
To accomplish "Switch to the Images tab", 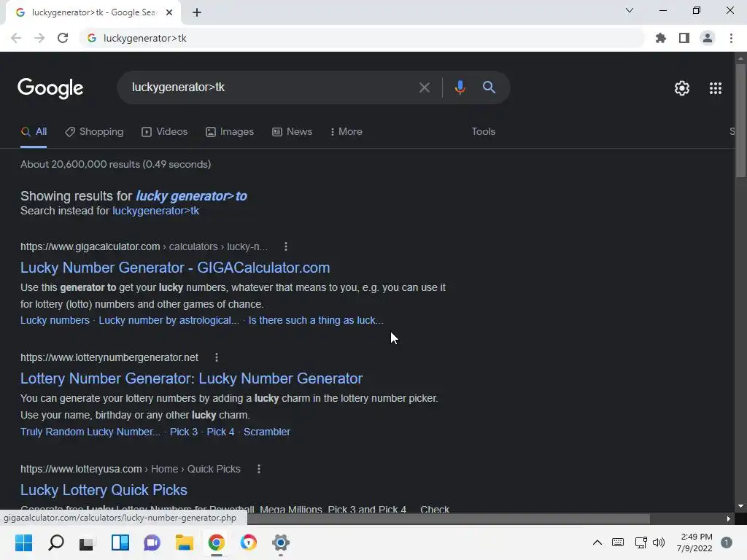I will tap(230, 132).
